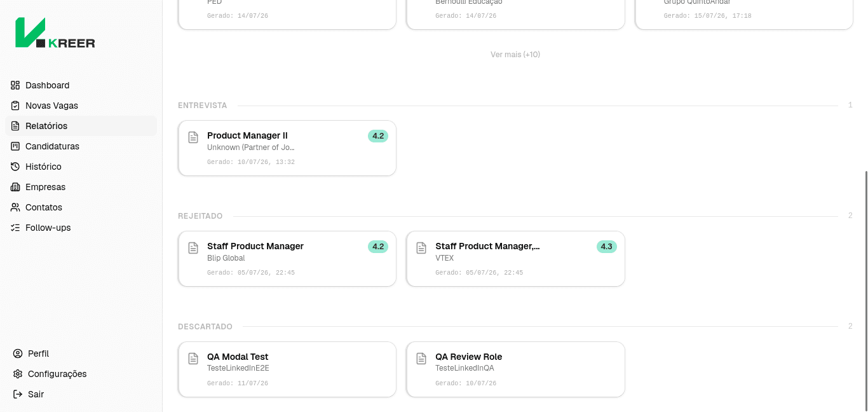
Task: Click the 4.2 score badge on Product Manager II
Action: coord(378,136)
